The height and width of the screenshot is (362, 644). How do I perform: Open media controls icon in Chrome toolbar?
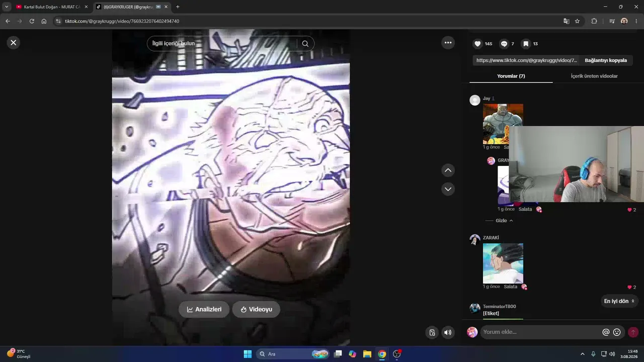[x=612, y=21]
